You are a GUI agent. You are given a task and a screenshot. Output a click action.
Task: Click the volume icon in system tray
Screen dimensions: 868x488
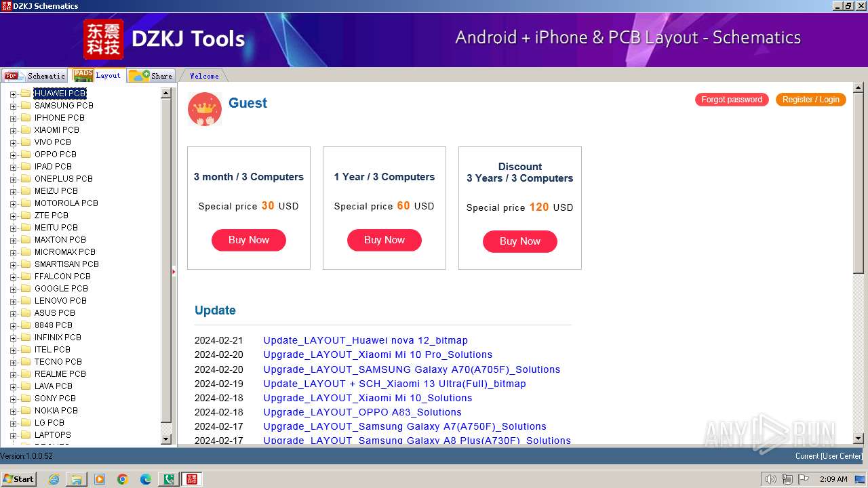[771, 479]
